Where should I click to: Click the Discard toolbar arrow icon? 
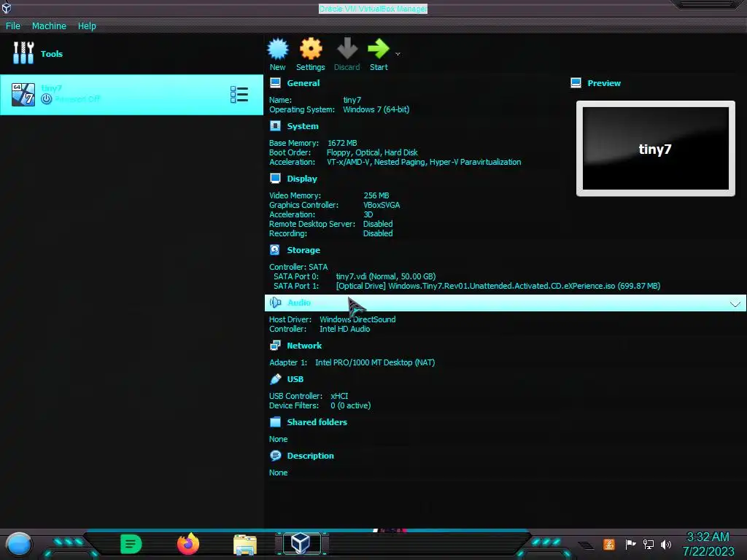coord(347,49)
